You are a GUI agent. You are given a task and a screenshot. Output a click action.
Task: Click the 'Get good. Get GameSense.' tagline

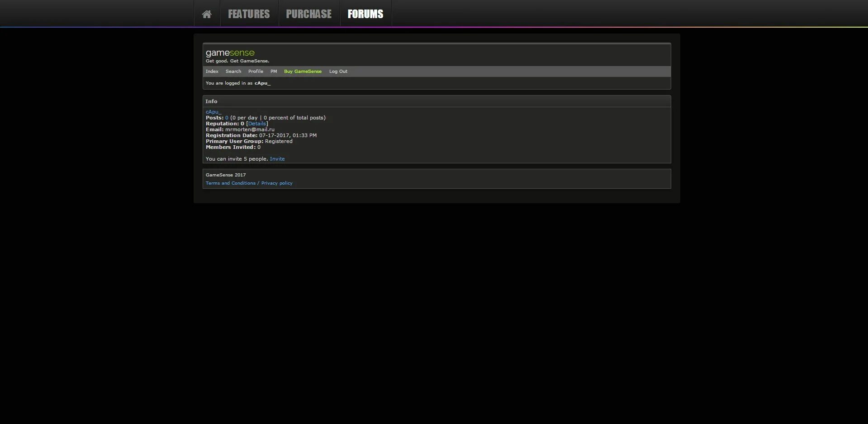point(237,61)
